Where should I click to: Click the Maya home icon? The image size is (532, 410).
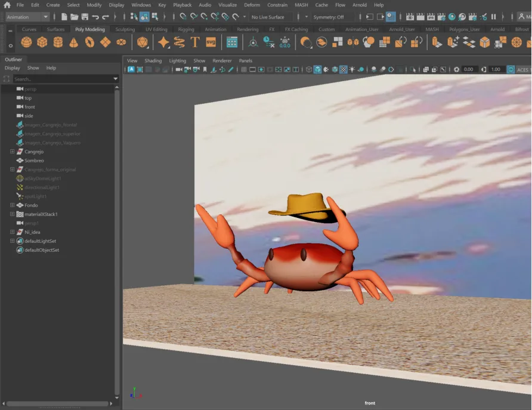coord(7,5)
